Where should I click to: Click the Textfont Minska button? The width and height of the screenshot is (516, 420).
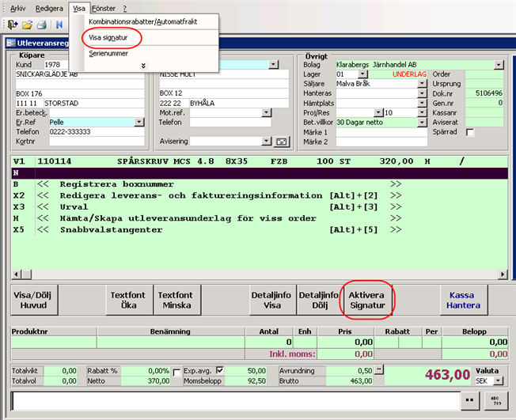[176, 301]
